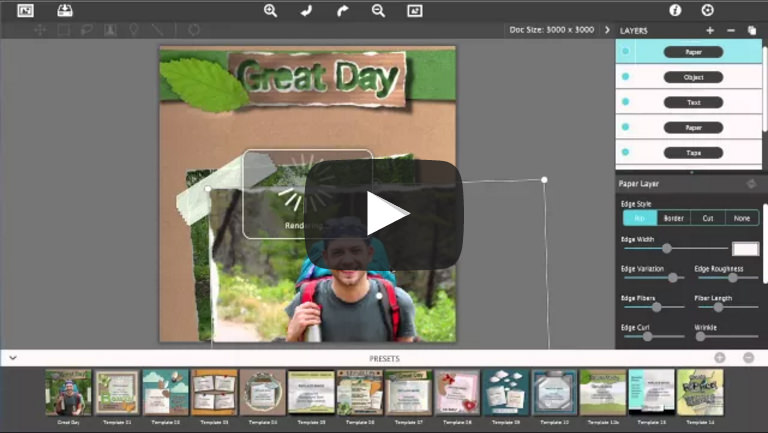Choose the None edge style
This screenshot has width=768, height=433.
click(742, 218)
